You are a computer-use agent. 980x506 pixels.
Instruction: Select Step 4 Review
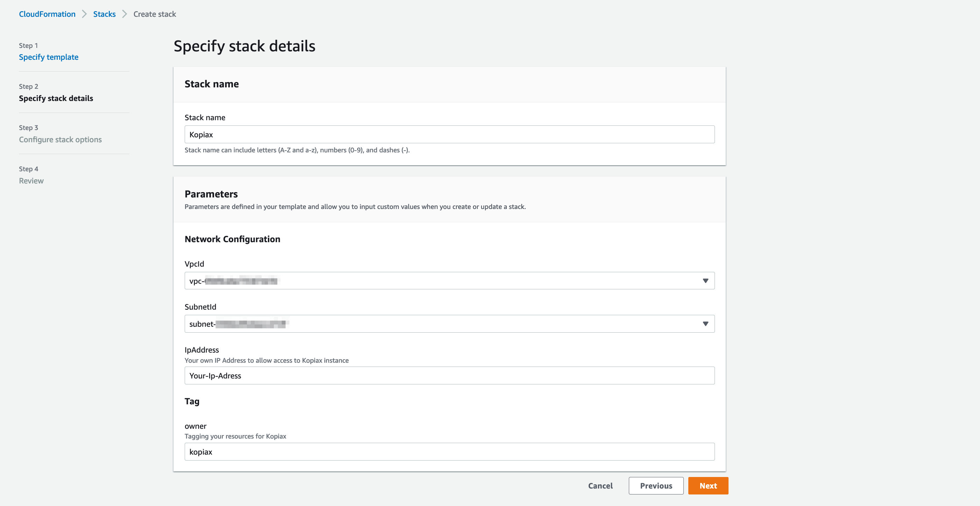pos(31,181)
